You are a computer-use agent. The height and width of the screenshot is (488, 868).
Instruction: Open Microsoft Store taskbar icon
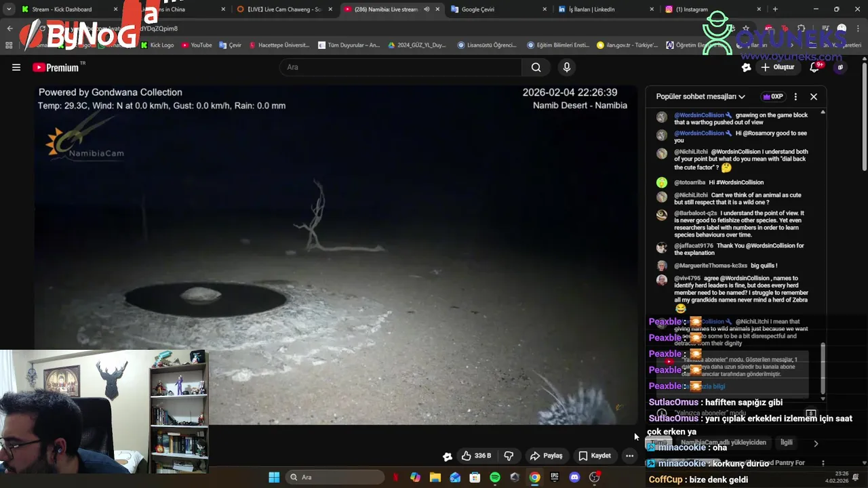point(475,477)
